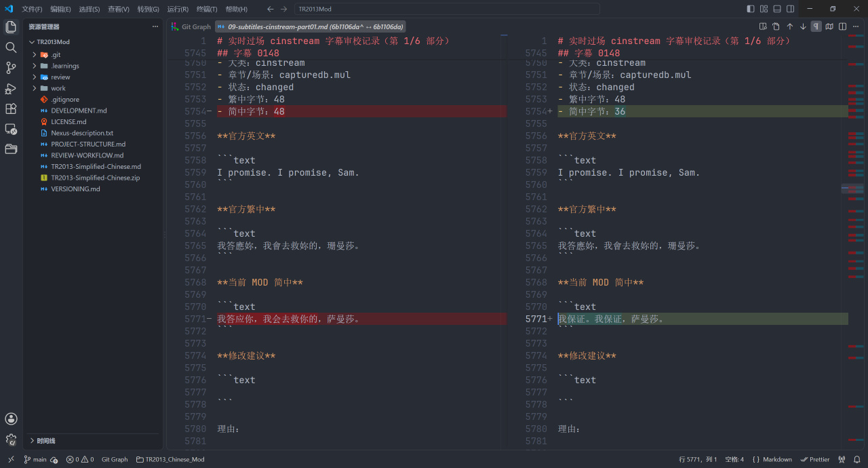
Task: Click the TR2013Mod command center search box
Action: pyautogui.click(x=448, y=9)
